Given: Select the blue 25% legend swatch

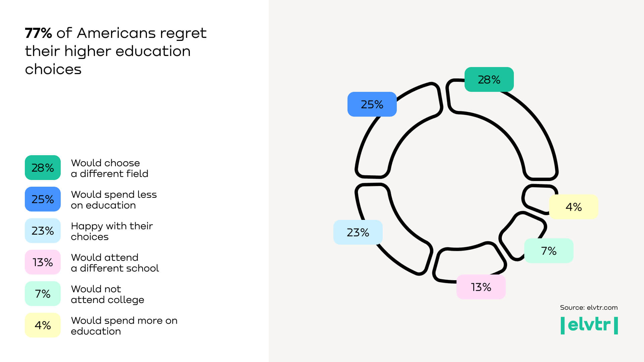Looking at the screenshot, I should point(43,199).
